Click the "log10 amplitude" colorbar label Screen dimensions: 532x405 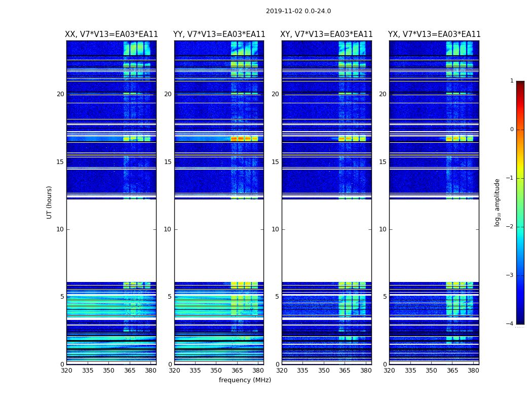pos(498,202)
